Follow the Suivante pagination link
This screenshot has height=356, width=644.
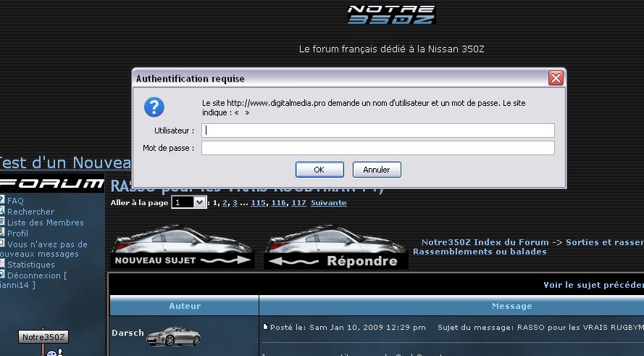pos(329,203)
